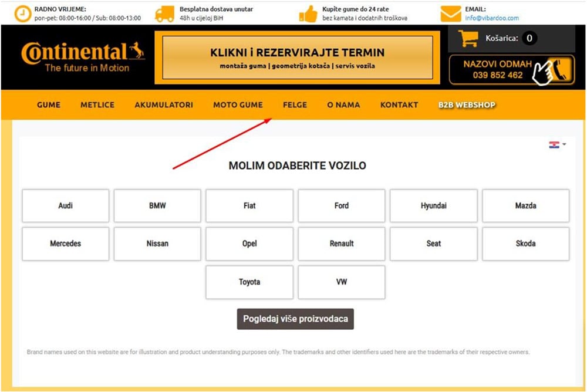Open the shopping cart icon
Viewport: 587px width, 392px height.
(x=468, y=38)
